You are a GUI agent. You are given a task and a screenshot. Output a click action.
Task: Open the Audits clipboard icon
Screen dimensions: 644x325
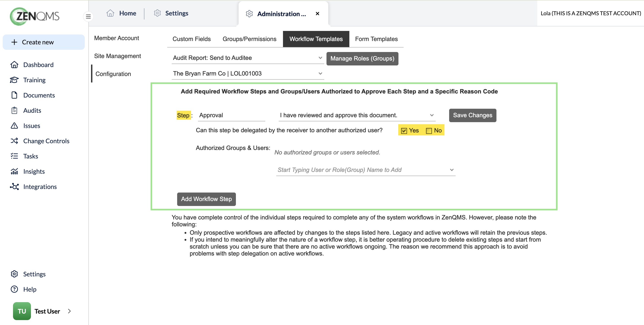click(14, 110)
